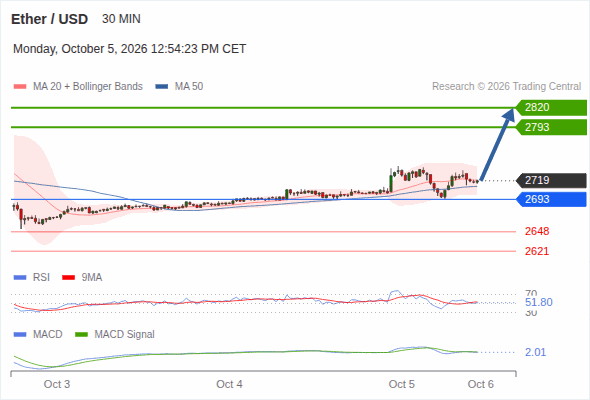The height and width of the screenshot is (400, 590).
Task: Click the 'Ether / USD' chart title
Action: pyautogui.click(x=49, y=19)
